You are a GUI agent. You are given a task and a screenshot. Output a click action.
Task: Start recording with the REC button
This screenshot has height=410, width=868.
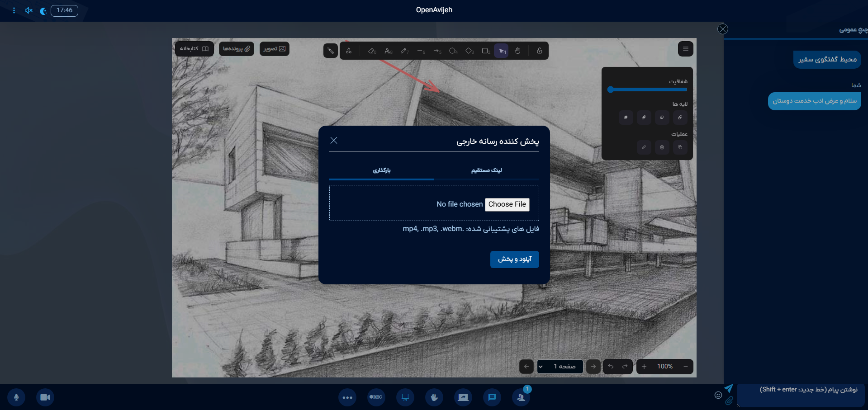tap(376, 397)
